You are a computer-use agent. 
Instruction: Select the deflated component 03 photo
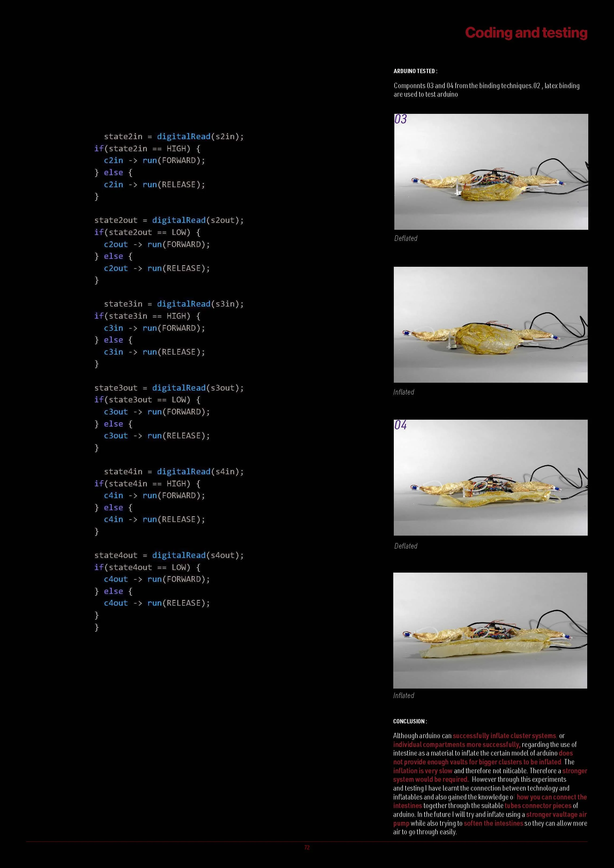click(491, 172)
